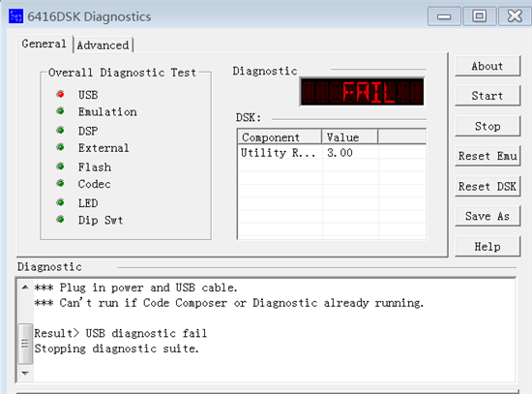532x394 pixels.
Task: Switch to the Advanced tab
Action: point(103,45)
